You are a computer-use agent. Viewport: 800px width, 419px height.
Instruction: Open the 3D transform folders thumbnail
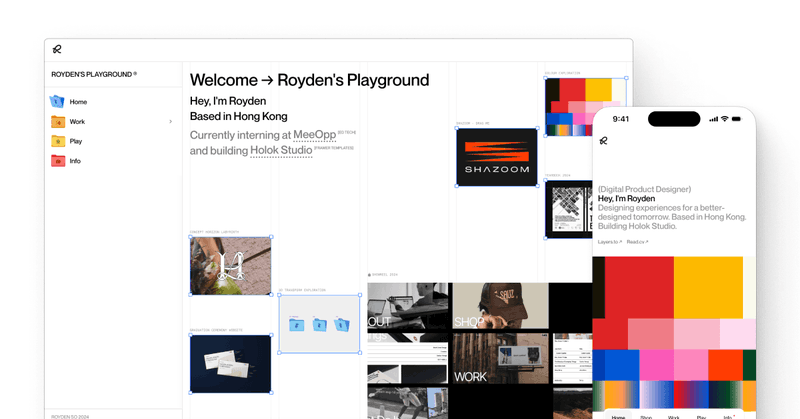click(319, 324)
